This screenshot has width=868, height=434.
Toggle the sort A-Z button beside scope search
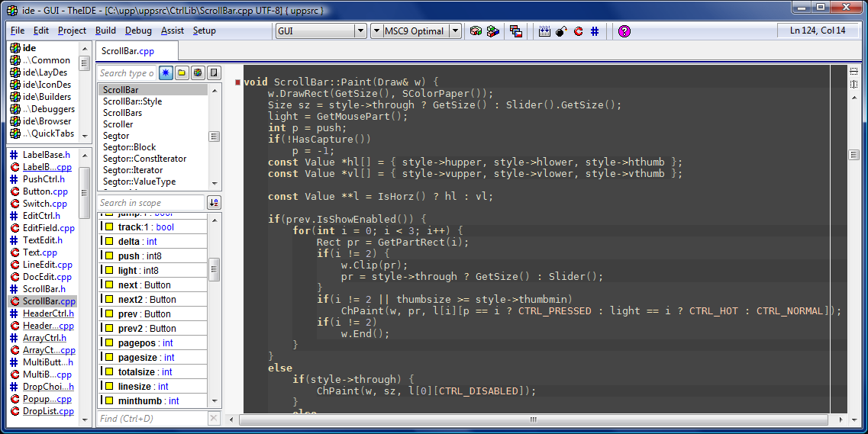coord(214,203)
